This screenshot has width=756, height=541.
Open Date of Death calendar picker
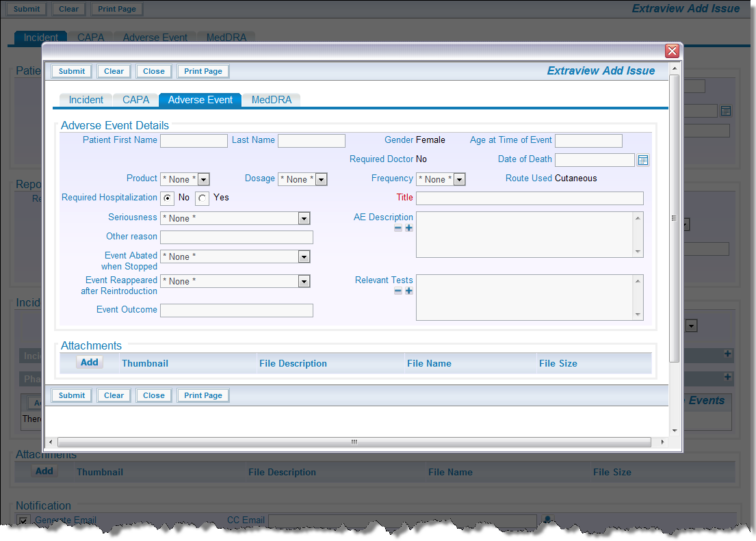tap(642, 160)
